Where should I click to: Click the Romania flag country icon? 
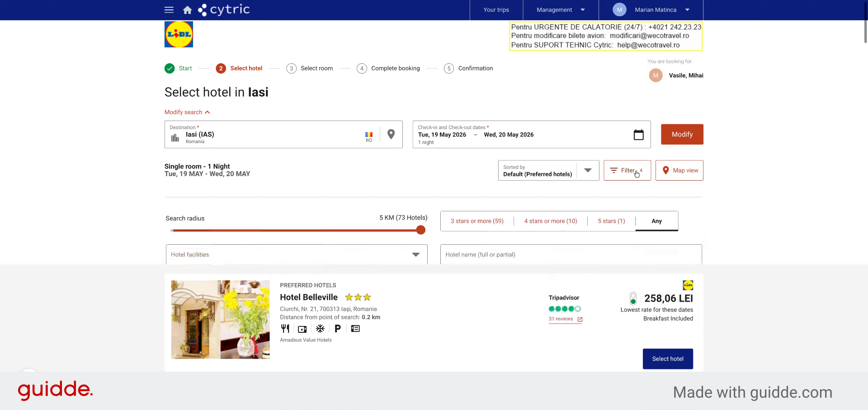[369, 135]
